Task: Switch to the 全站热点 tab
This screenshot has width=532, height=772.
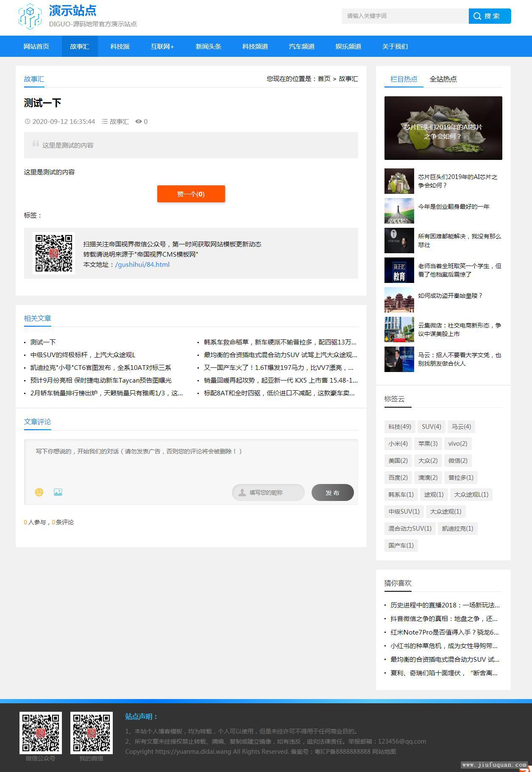Action: pyautogui.click(x=443, y=79)
